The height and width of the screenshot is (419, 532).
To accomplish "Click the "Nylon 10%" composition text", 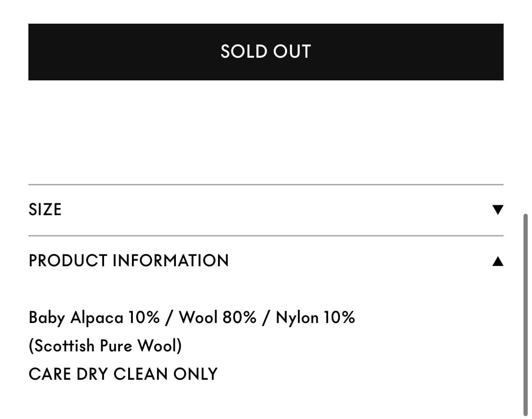I will tap(315, 317).
